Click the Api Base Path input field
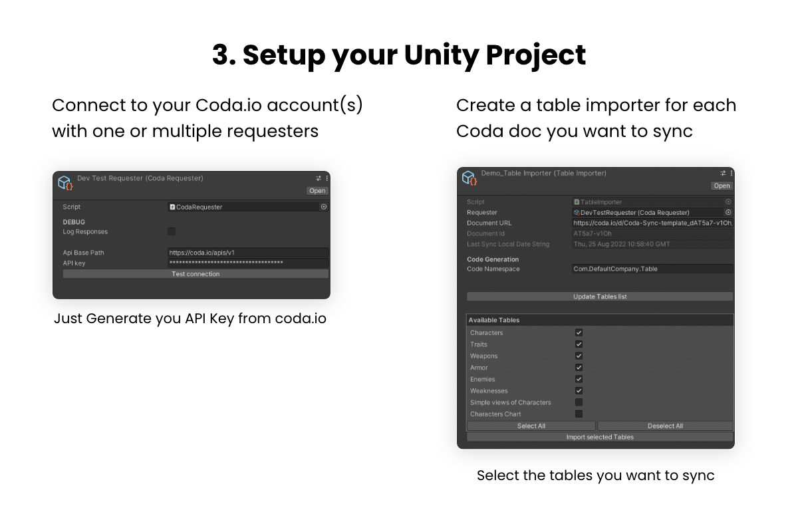Image resolution: width=798 pixels, height=532 pixels. click(248, 253)
